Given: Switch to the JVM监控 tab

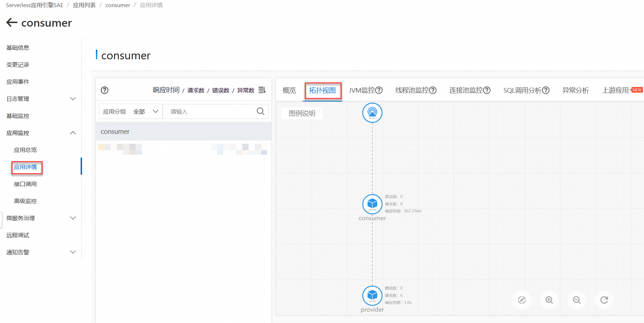Looking at the screenshot, I should 362,90.
